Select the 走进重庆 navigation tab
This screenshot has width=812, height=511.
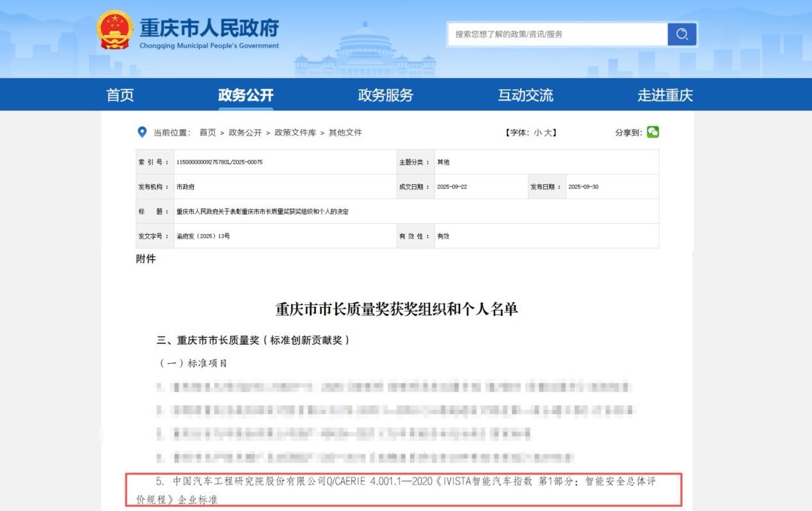tap(665, 95)
